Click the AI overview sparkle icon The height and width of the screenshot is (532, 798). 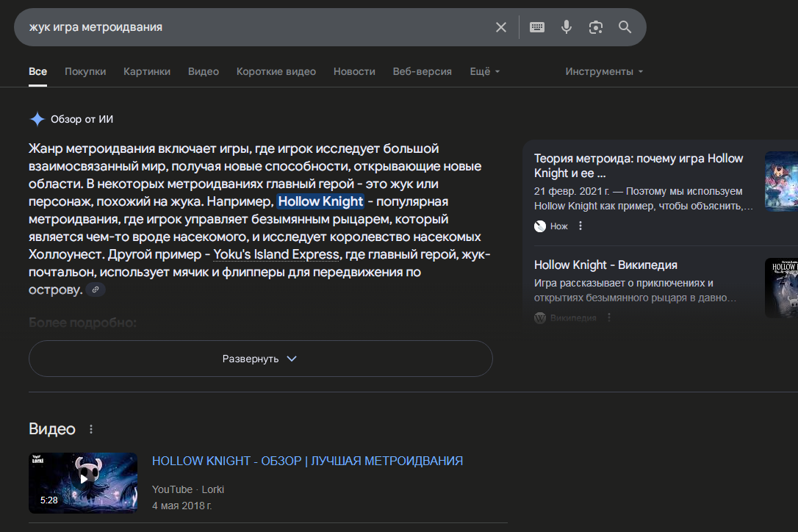point(37,119)
